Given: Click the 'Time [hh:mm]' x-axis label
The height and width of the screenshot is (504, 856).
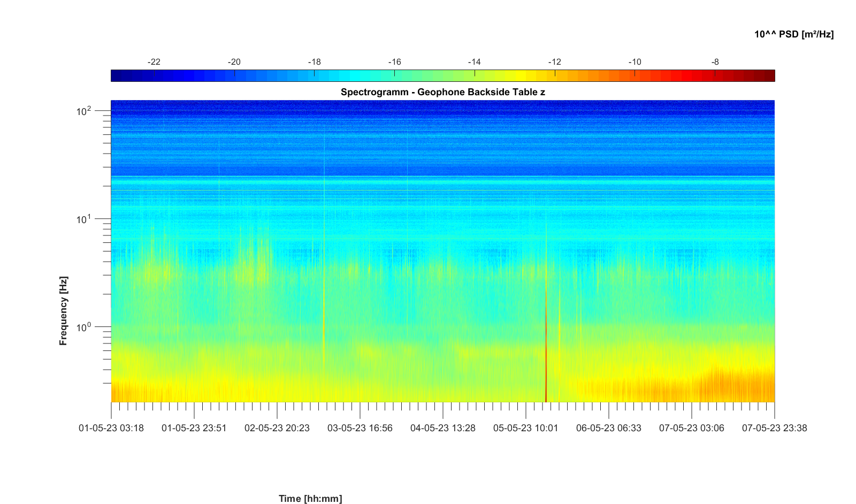Looking at the screenshot, I should (310, 499).
